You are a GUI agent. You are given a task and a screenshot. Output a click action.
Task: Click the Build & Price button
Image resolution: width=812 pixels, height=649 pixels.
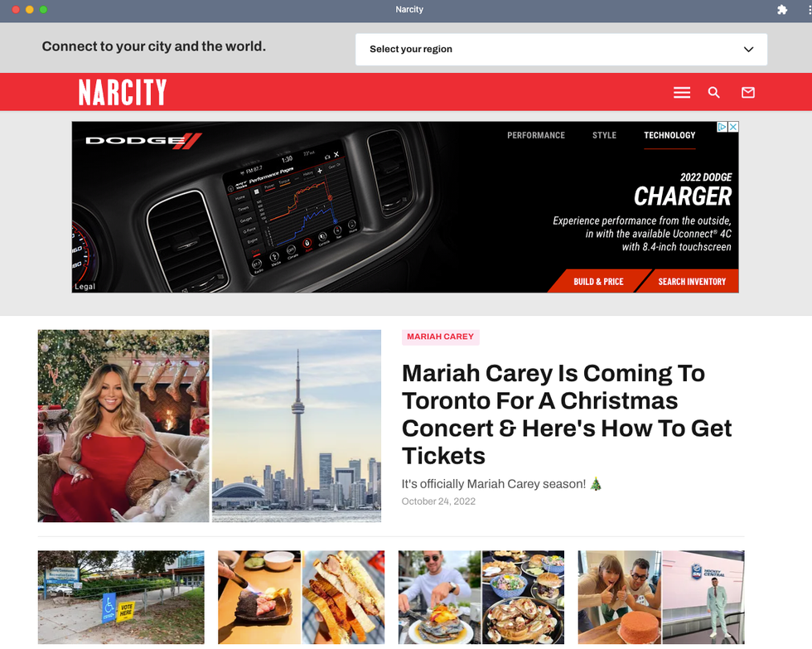pyautogui.click(x=598, y=282)
